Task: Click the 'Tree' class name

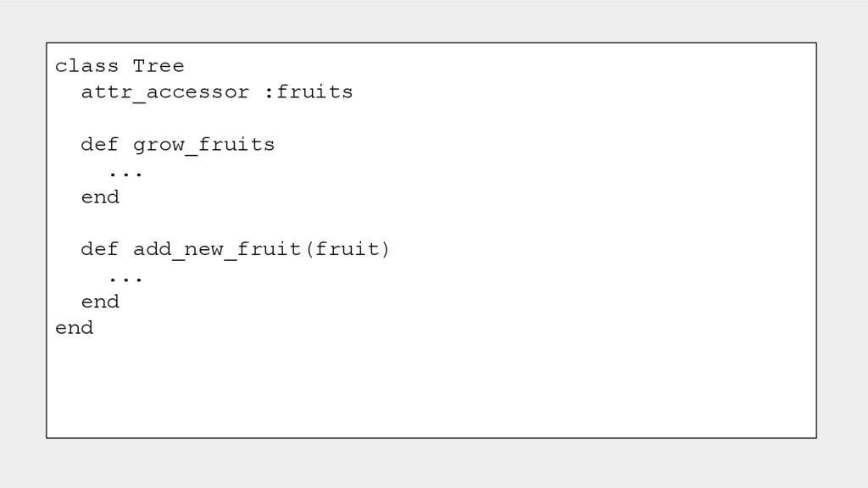Action: coord(159,66)
